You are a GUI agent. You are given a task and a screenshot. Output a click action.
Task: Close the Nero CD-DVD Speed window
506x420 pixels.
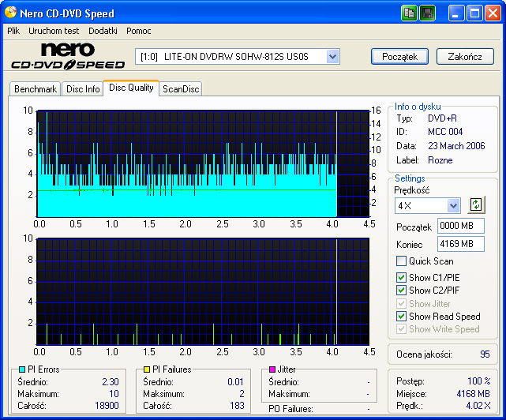[493, 13]
